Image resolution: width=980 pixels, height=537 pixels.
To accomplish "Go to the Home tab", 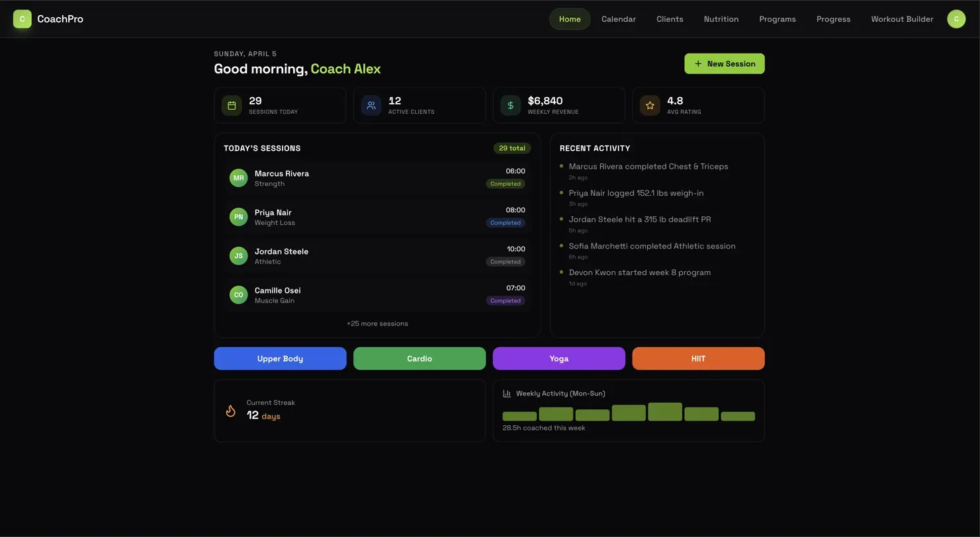I will click(x=570, y=19).
